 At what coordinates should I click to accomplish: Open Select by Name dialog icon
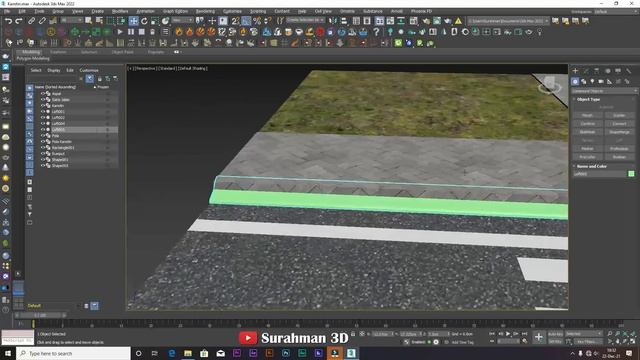click(x=99, y=20)
